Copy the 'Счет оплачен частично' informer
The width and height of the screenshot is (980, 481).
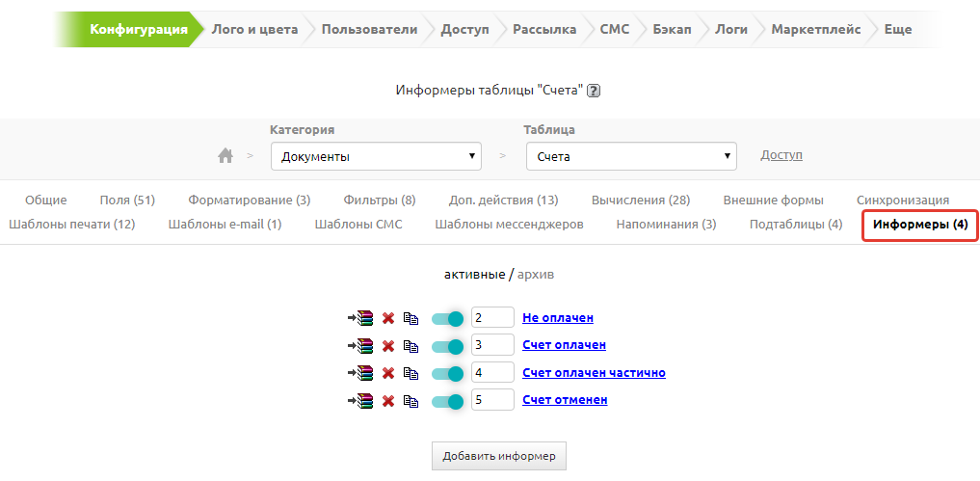(411, 374)
